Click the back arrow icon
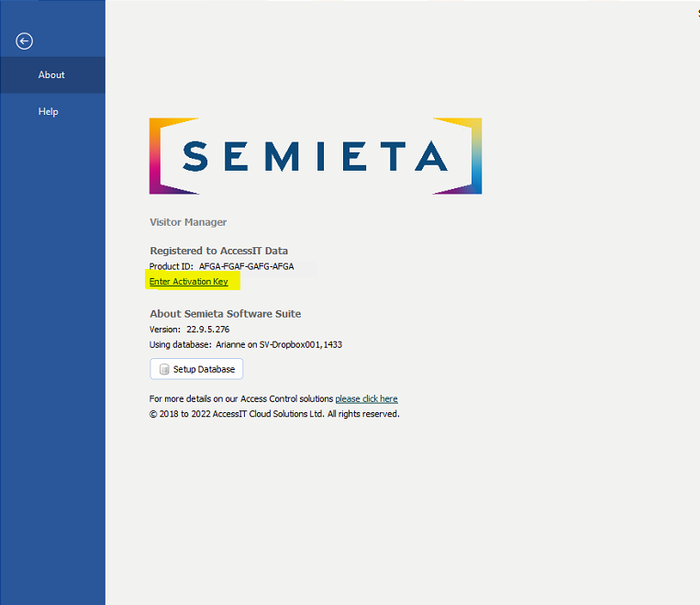The height and width of the screenshot is (605, 700). 24,41
